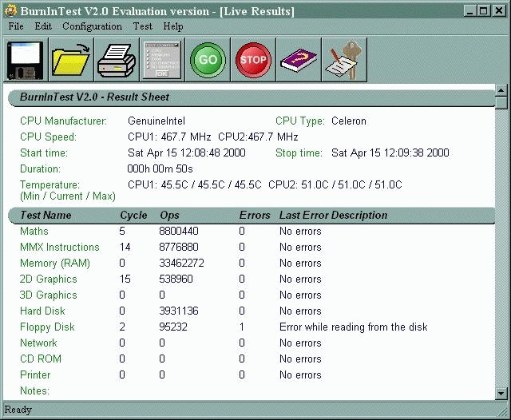This screenshot has width=511, height=420.
Task: Click the start time Sat Apr 15 12:08:48
Action: click(186, 153)
